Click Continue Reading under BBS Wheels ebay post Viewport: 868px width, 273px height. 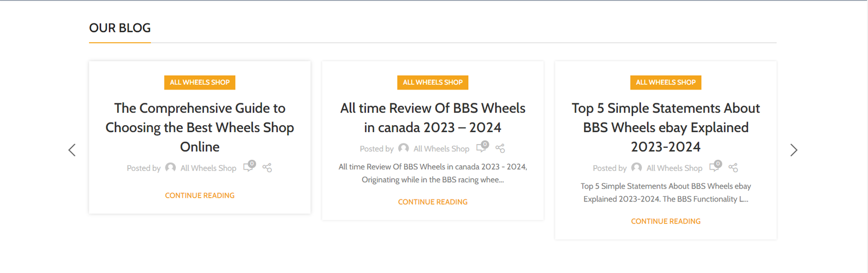(666, 222)
